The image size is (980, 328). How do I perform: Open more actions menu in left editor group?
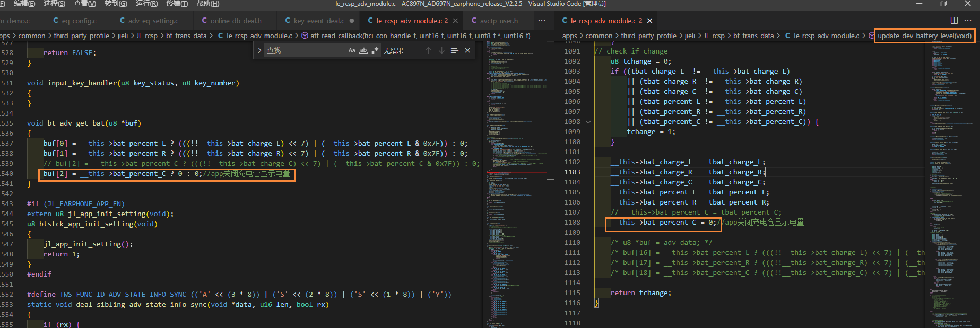542,21
